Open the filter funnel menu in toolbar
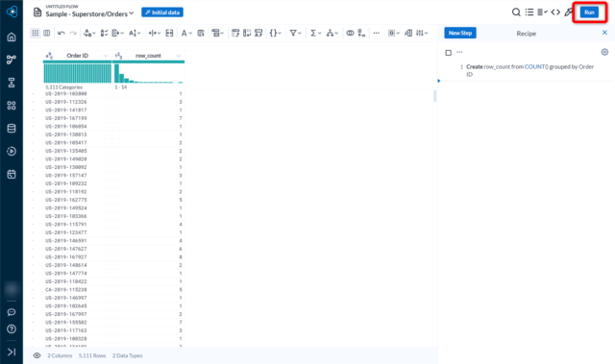 (295, 34)
